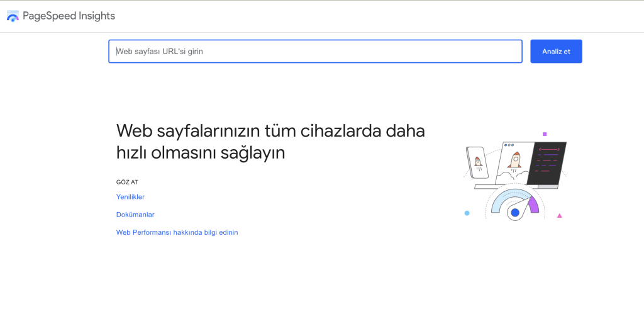
Task: Click the PageSpeed Insights title text
Action: 69,16
